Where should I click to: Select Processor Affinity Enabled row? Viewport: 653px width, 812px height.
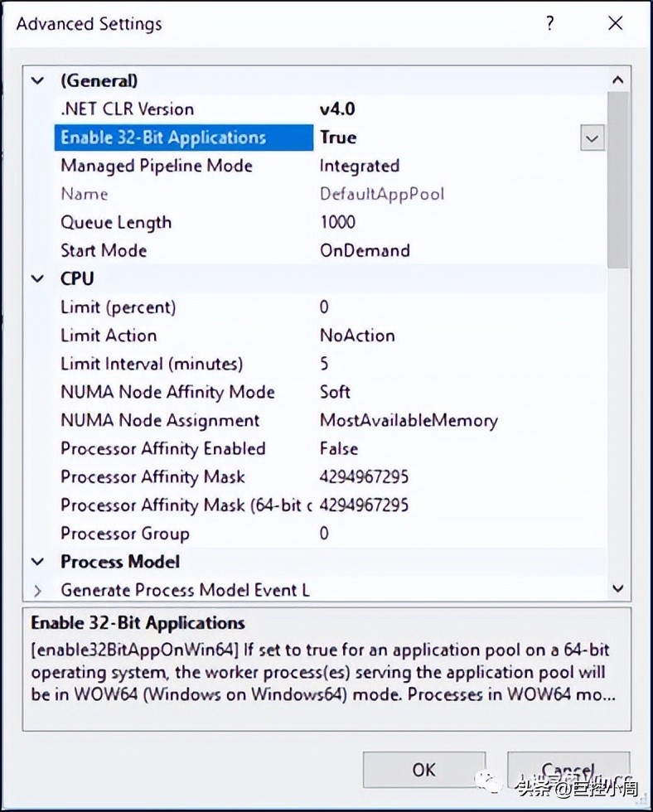[162, 449]
